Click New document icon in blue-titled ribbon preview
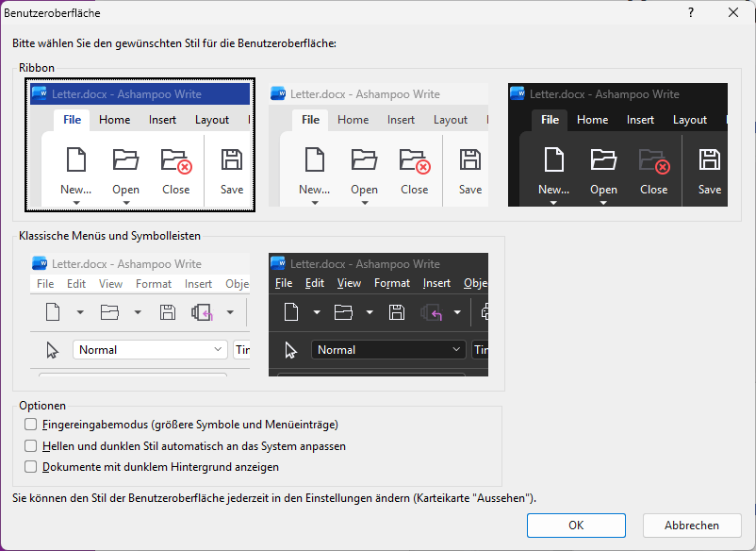The height and width of the screenshot is (551, 756). tap(76, 159)
